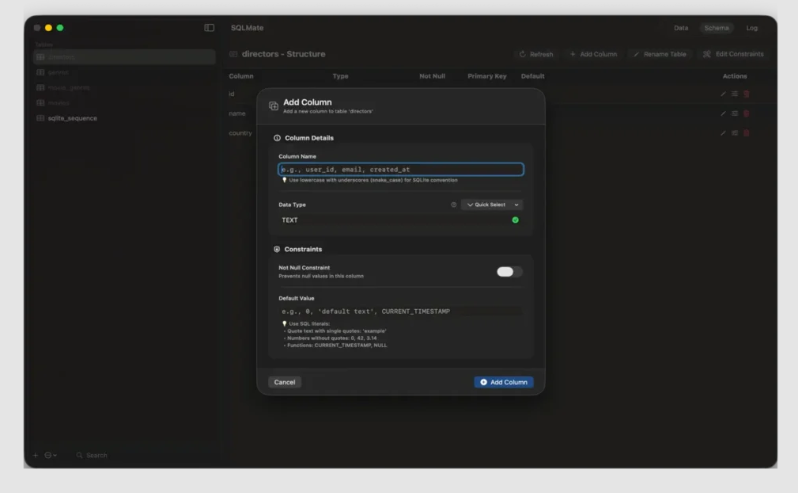The image size is (798, 493).
Task: Click the green valid-type indicator
Action: pyautogui.click(x=515, y=220)
